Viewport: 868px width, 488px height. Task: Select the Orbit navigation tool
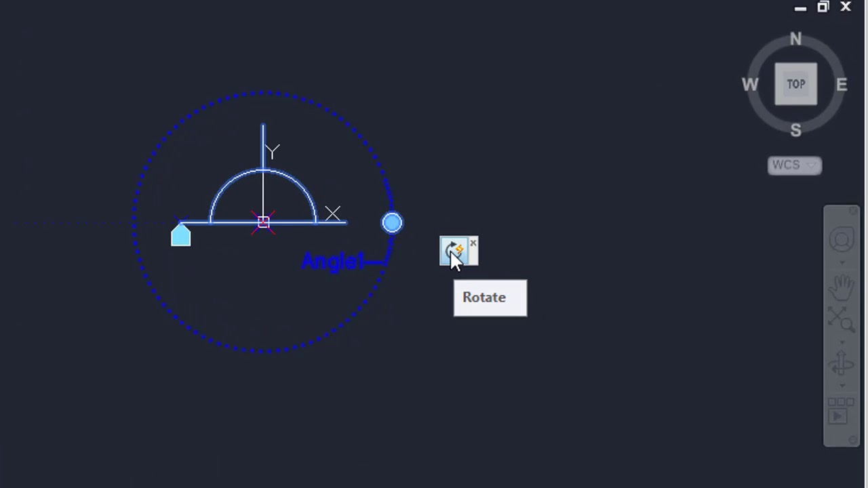pyautogui.click(x=842, y=363)
